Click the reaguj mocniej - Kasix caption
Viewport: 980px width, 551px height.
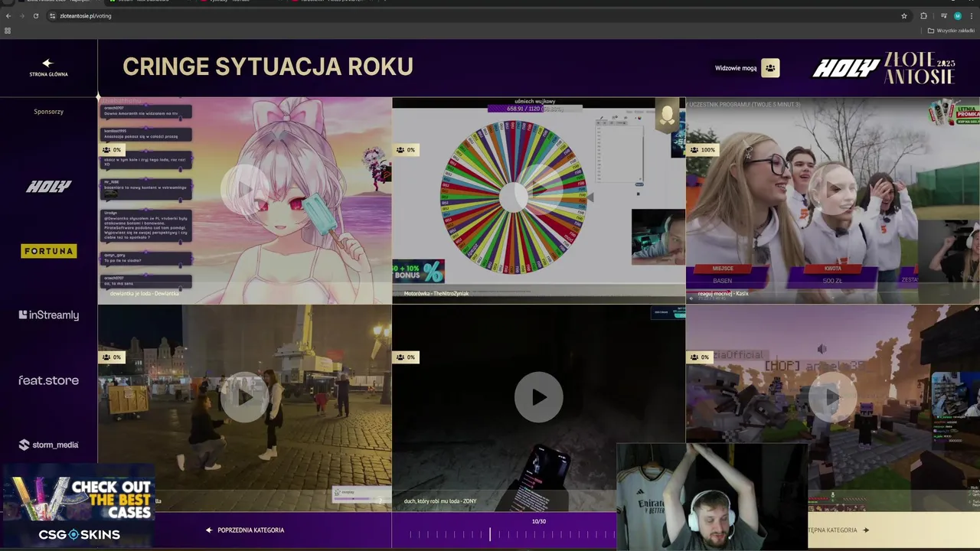click(x=723, y=293)
